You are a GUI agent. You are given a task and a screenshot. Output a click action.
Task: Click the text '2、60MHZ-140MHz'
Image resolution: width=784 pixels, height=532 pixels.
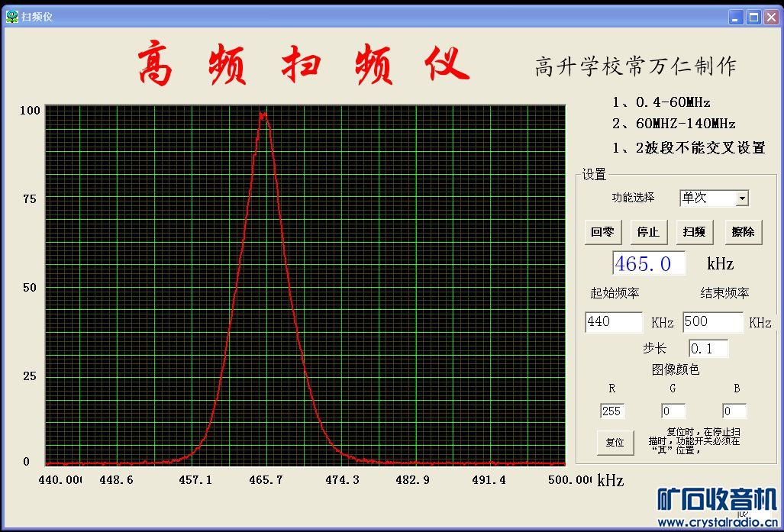pyautogui.click(x=673, y=124)
